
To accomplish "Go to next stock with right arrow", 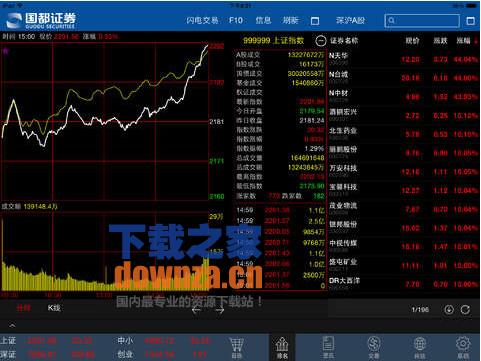I will click(x=220, y=310).
